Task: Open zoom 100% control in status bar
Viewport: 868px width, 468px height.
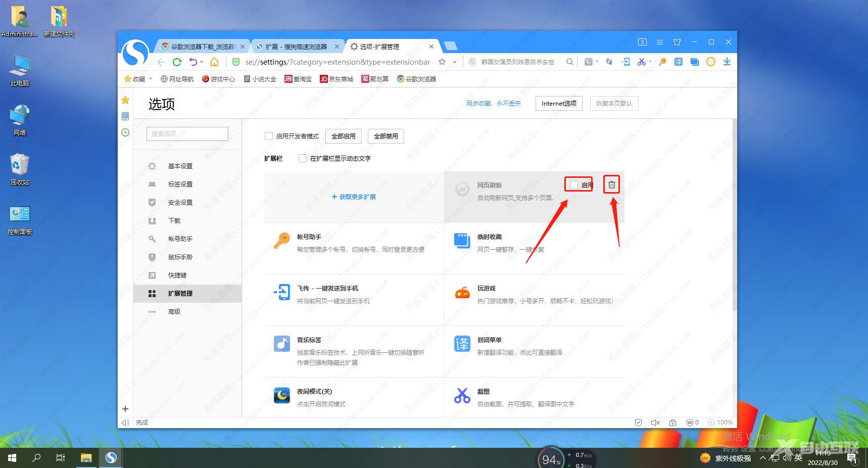Action: (x=720, y=423)
